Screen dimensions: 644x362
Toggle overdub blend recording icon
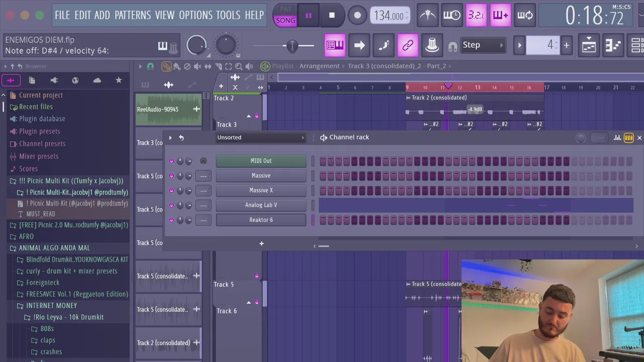[500, 15]
